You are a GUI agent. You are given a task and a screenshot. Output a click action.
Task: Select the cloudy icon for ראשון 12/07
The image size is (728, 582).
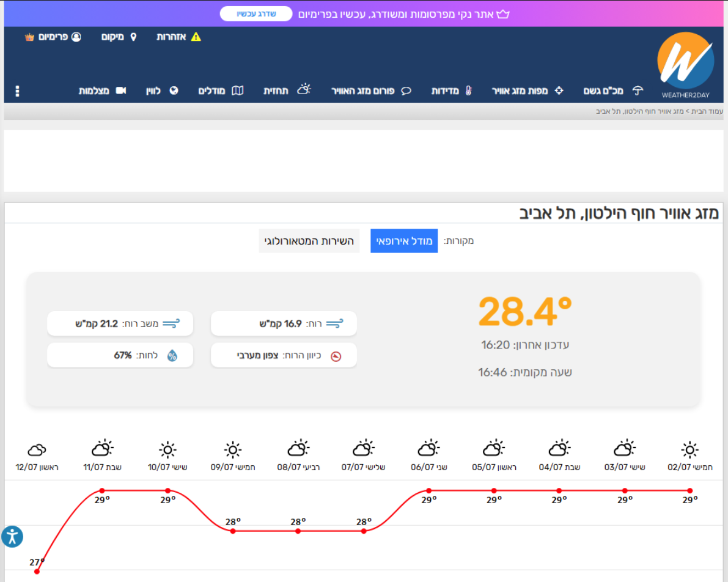tap(37, 449)
